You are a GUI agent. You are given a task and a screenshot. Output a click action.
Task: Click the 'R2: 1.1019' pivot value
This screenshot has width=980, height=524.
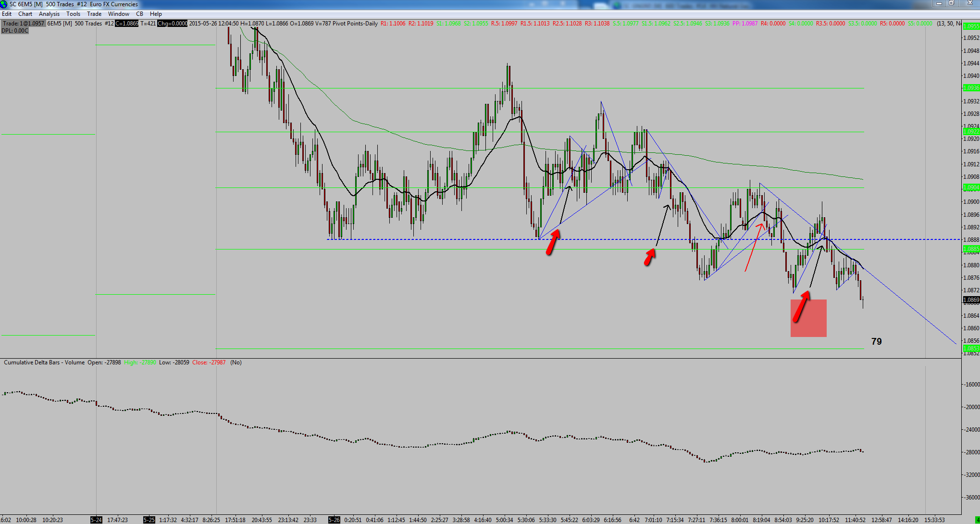(421, 24)
